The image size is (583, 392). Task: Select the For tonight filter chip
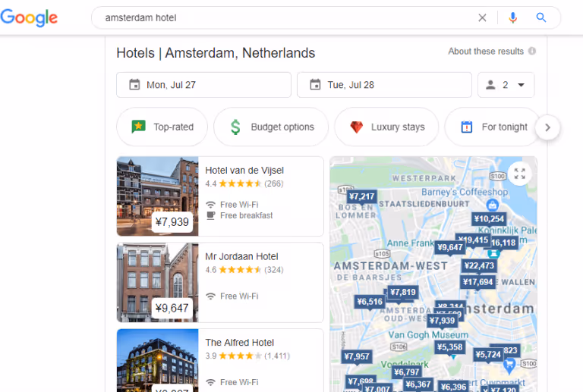pos(493,127)
